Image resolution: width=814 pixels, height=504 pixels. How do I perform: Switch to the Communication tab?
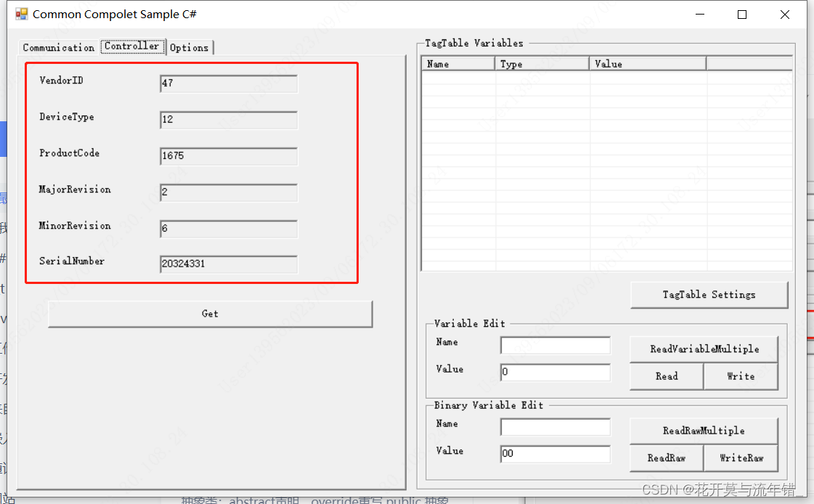pyautogui.click(x=58, y=47)
